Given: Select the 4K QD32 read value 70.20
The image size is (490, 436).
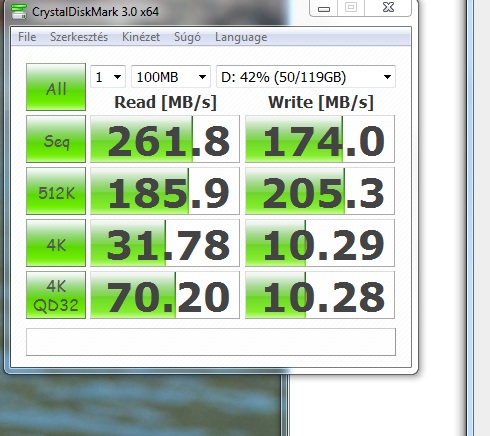Looking at the screenshot, I should coord(165,295).
